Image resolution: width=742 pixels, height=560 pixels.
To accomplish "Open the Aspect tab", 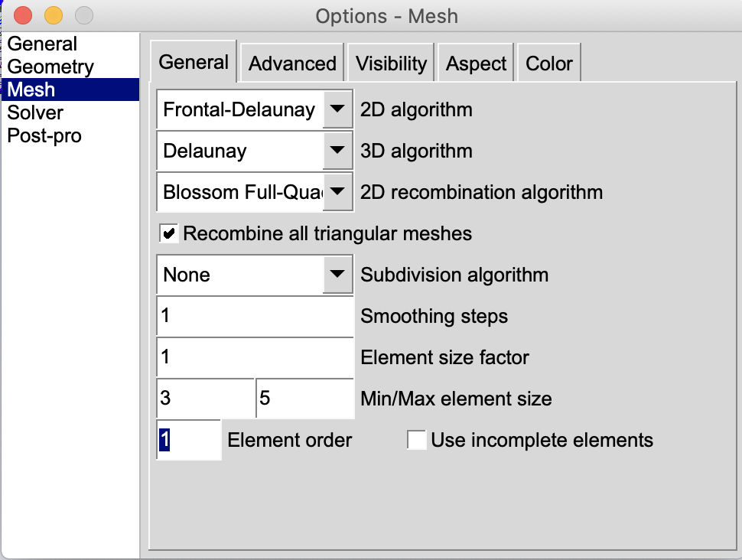I will (476, 63).
